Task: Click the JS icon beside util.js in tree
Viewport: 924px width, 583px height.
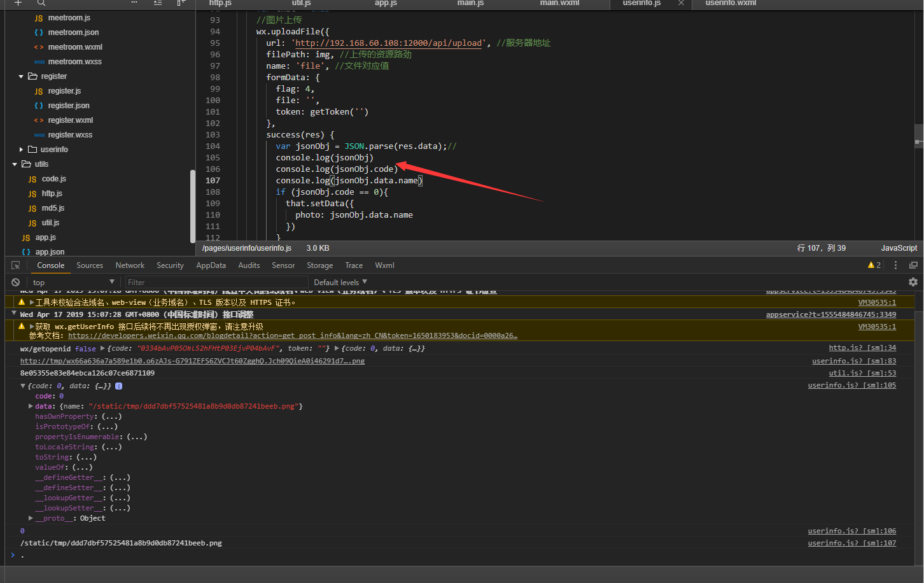Action: (x=32, y=223)
